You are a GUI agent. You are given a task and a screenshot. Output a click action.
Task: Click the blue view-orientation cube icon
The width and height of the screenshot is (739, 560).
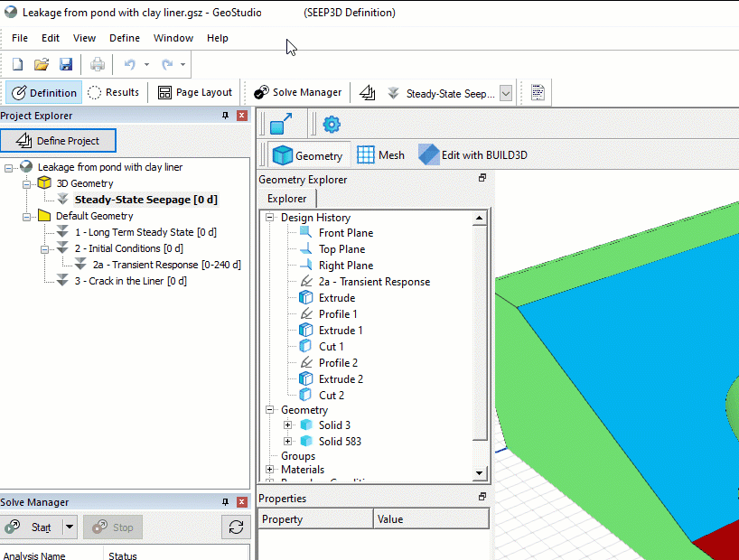coord(281,124)
